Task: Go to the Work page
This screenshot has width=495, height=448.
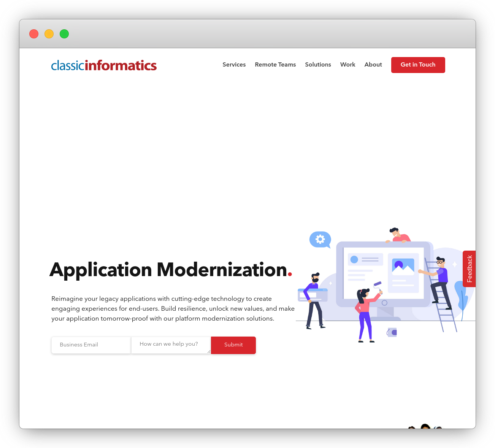Action: pyautogui.click(x=347, y=65)
